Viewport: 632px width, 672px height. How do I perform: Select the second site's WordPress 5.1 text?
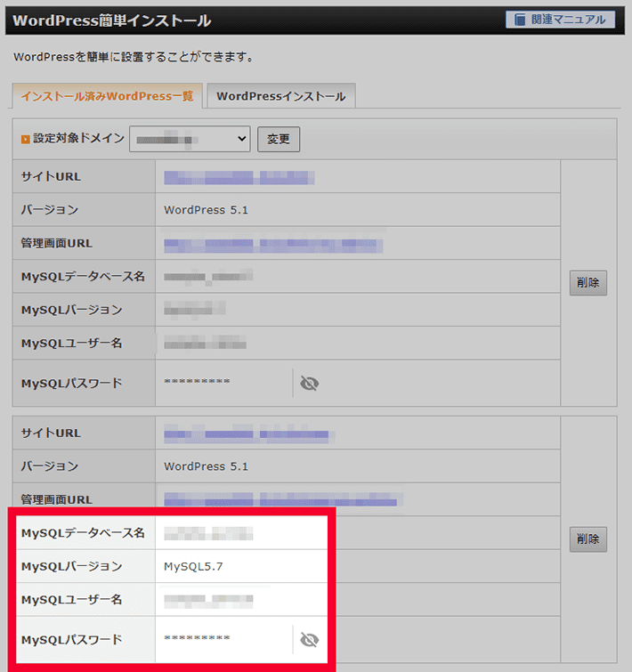[207, 466]
